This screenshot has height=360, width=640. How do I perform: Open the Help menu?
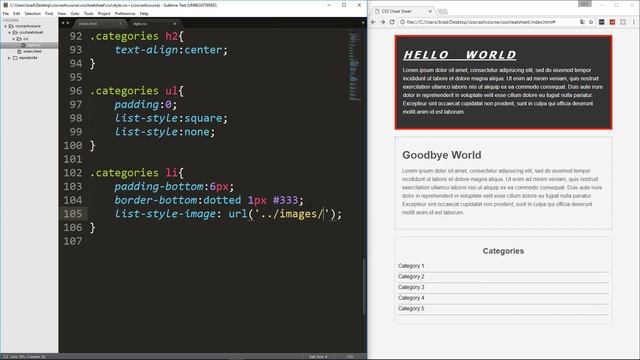(x=144, y=13)
